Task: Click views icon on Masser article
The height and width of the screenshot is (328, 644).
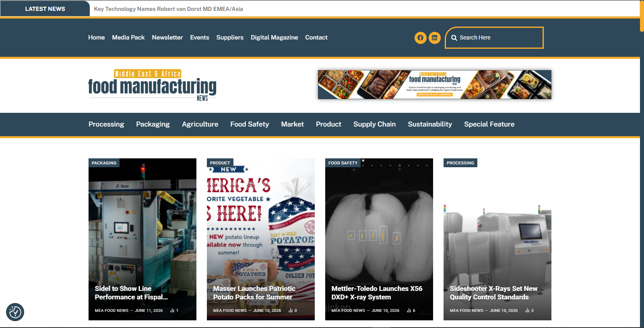Action: click(x=291, y=311)
